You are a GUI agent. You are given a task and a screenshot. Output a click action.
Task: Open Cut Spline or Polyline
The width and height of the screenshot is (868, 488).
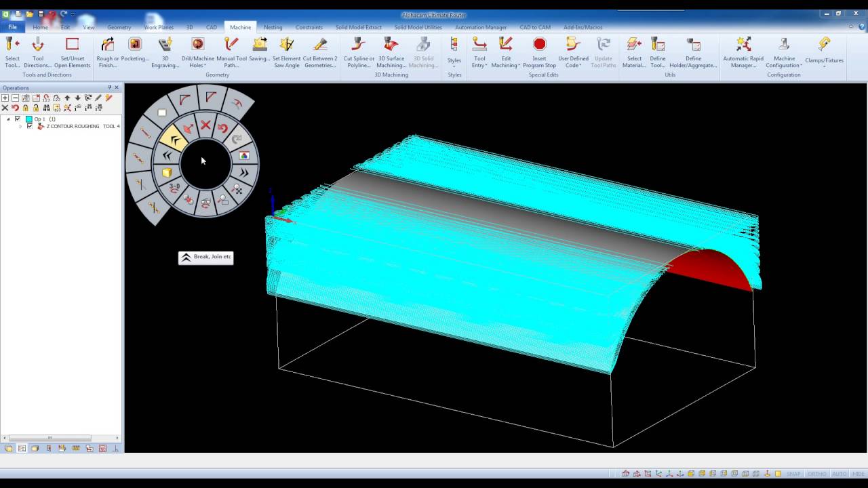point(359,53)
